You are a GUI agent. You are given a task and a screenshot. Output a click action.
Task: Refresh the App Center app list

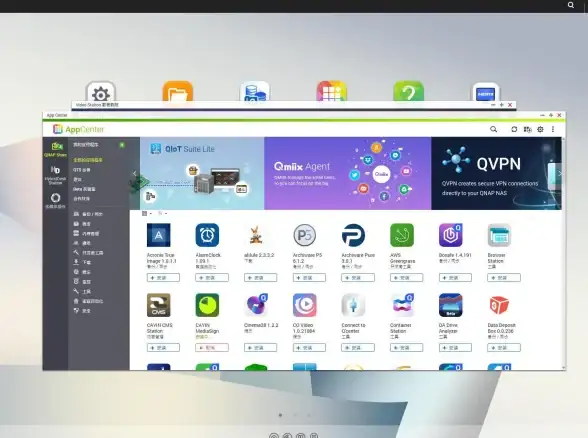point(514,129)
